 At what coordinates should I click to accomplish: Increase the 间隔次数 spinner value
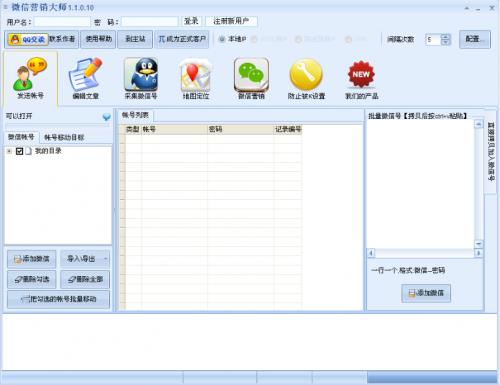(446, 36)
